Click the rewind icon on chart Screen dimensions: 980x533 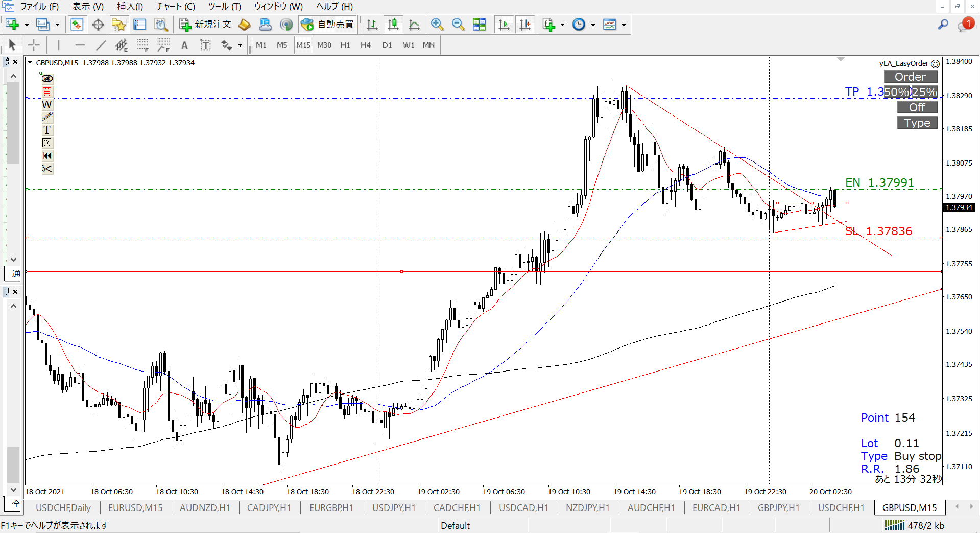[x=47, y=156]
